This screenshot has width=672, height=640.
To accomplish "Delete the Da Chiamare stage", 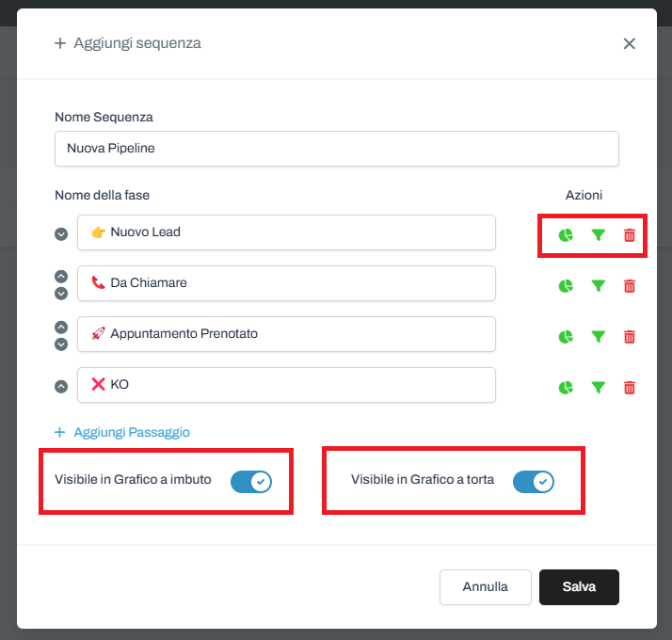I will [630, 285].
